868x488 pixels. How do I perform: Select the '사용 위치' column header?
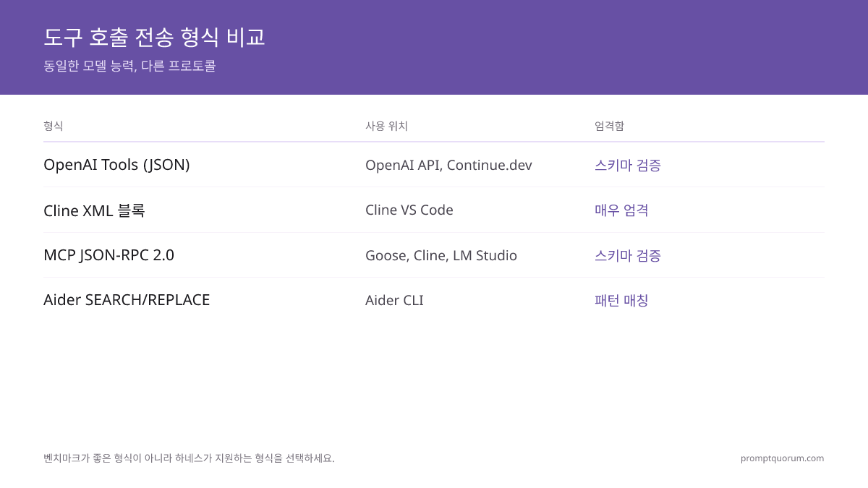[386, 126]
